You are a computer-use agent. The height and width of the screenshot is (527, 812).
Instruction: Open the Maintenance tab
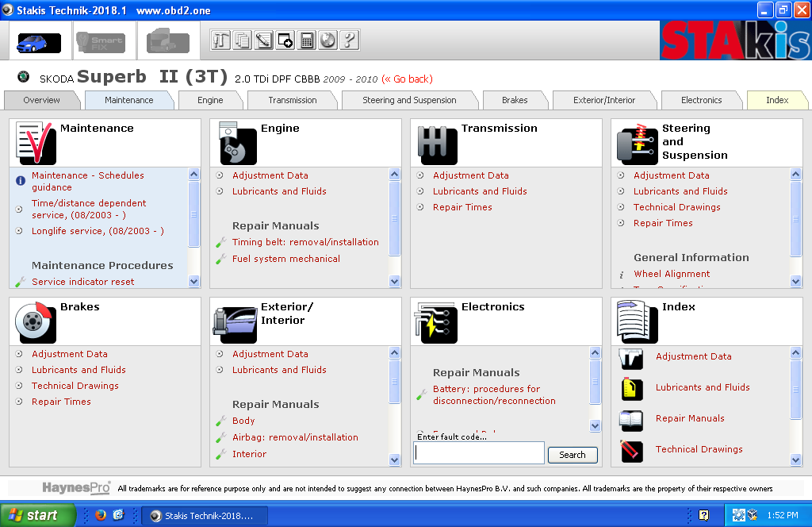(x=129, y=100)
